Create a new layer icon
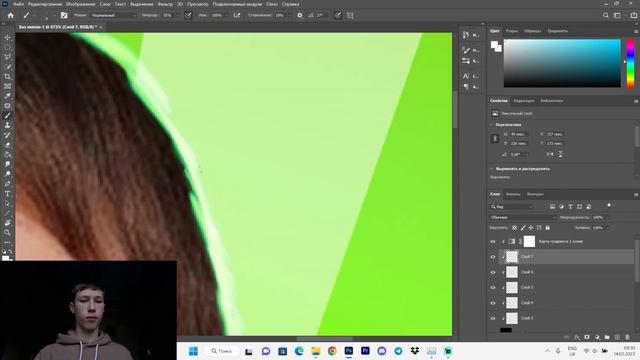This screenshot has width=640, height=360. pyautogui.click(x=617, y=337)
